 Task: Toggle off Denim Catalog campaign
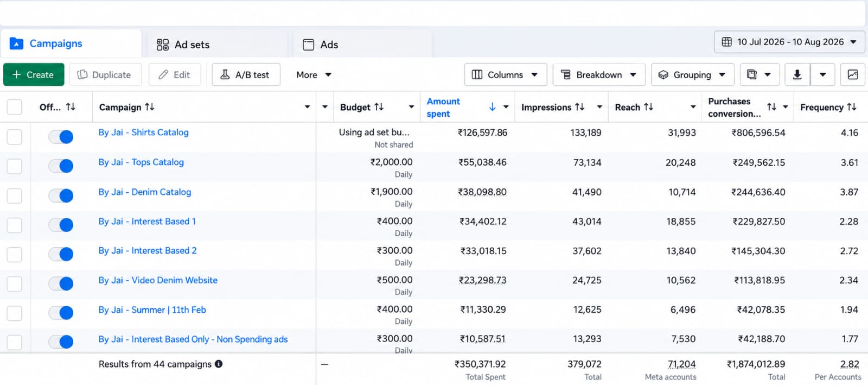pyautogui.click(x=61, y=195)
